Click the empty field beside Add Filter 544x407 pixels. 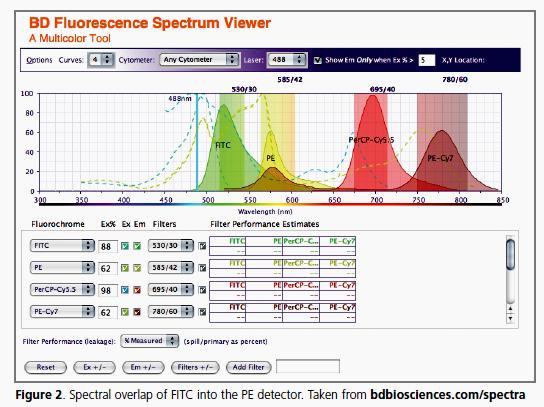coord(308,366)
